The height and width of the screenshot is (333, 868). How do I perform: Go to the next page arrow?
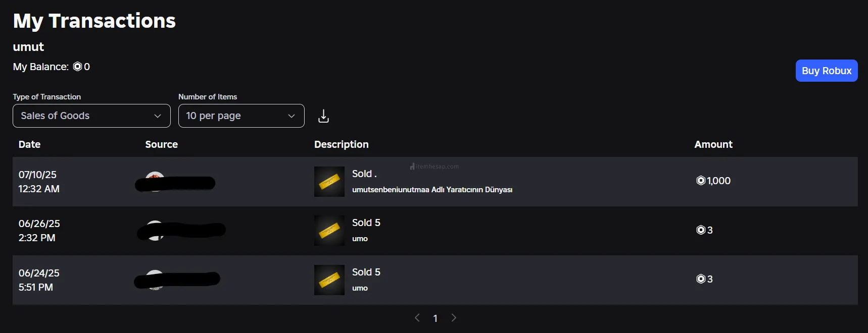click(x=454, y=318)
